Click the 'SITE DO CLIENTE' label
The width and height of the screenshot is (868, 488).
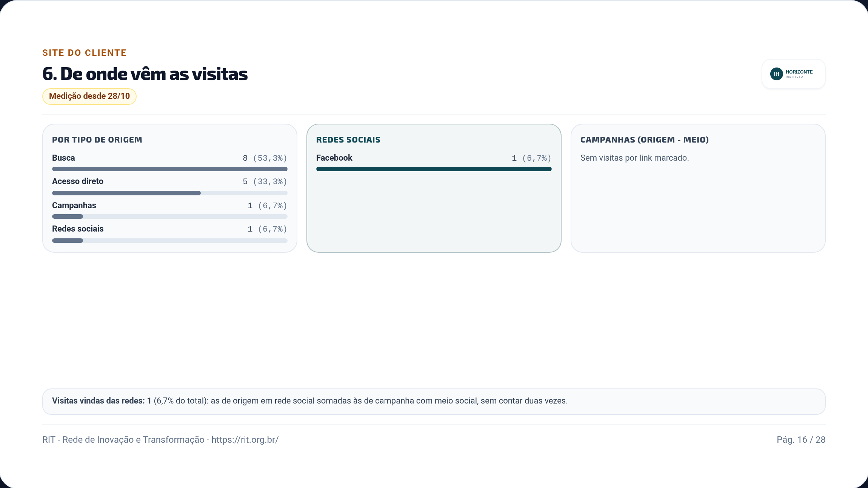(x=85, y=53)
